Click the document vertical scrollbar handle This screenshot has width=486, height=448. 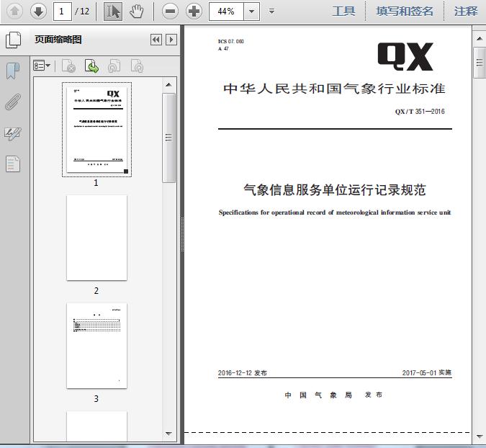pyautogui.click(x=480, y=63)
